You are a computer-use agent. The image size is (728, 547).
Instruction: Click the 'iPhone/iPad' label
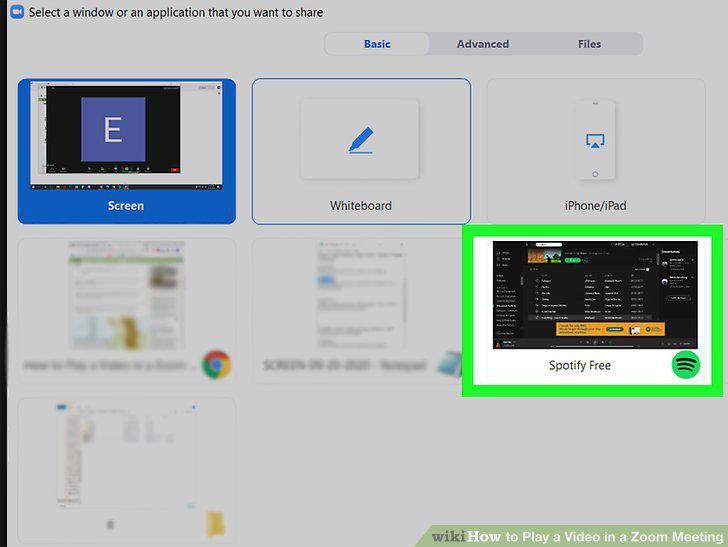tap(595, 206)
